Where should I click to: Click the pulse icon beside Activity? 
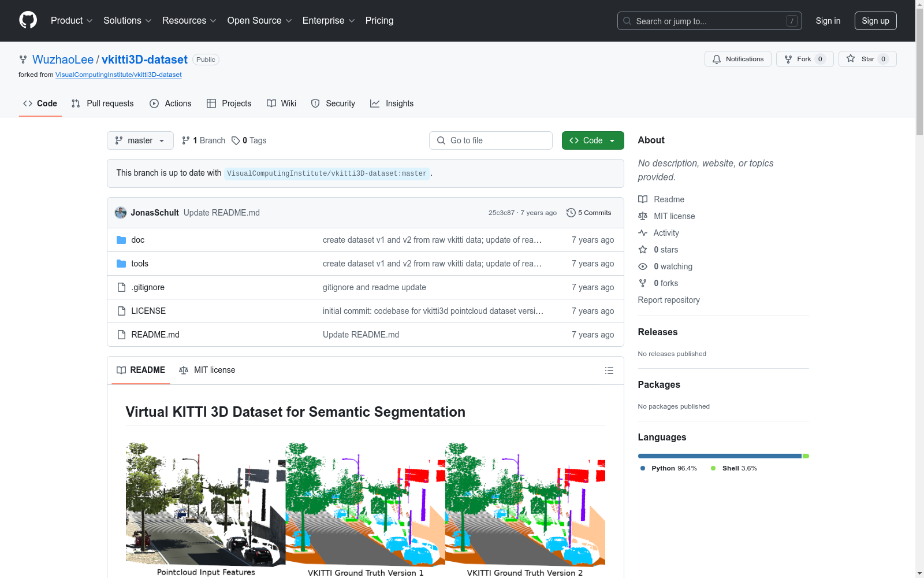tap(643, 233)
